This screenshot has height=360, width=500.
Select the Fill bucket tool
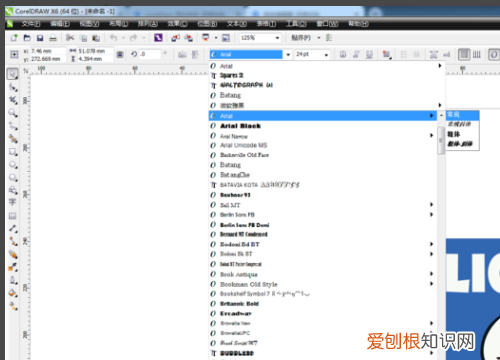point(13,293)
